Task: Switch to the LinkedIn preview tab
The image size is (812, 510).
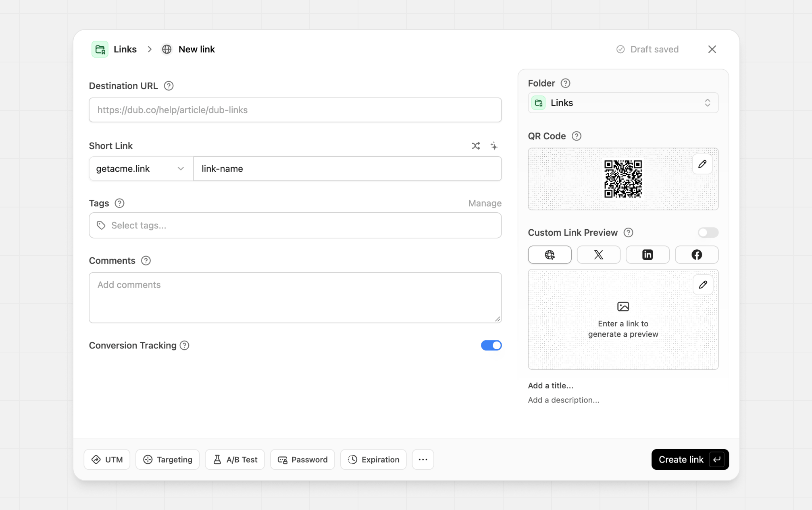Action: 648,255
